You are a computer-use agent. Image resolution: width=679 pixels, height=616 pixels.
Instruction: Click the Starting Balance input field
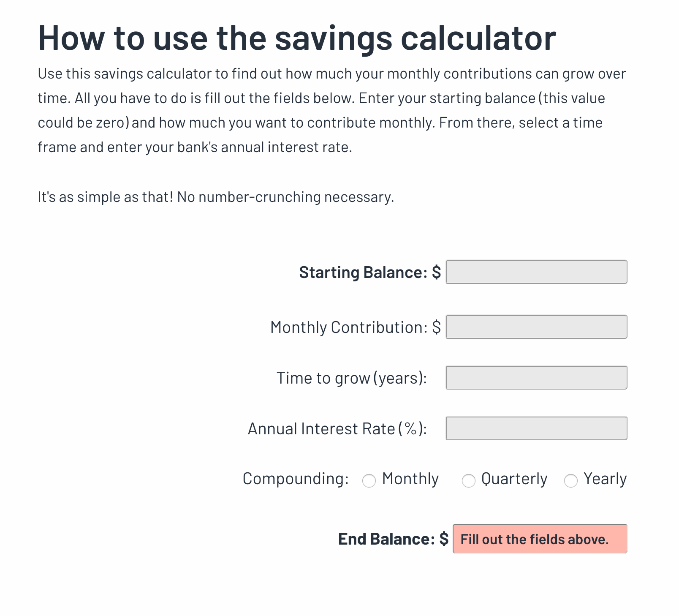536,272
